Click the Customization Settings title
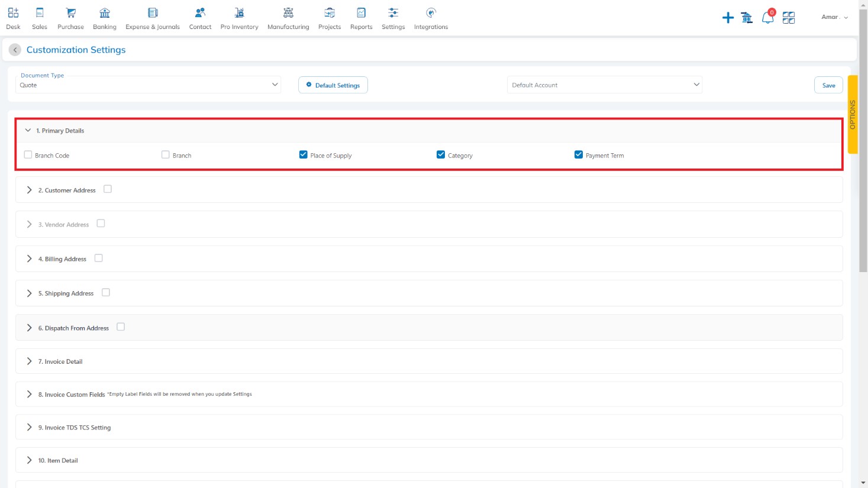The height and width of the screenshot is (488, 868). click(76, 50)
